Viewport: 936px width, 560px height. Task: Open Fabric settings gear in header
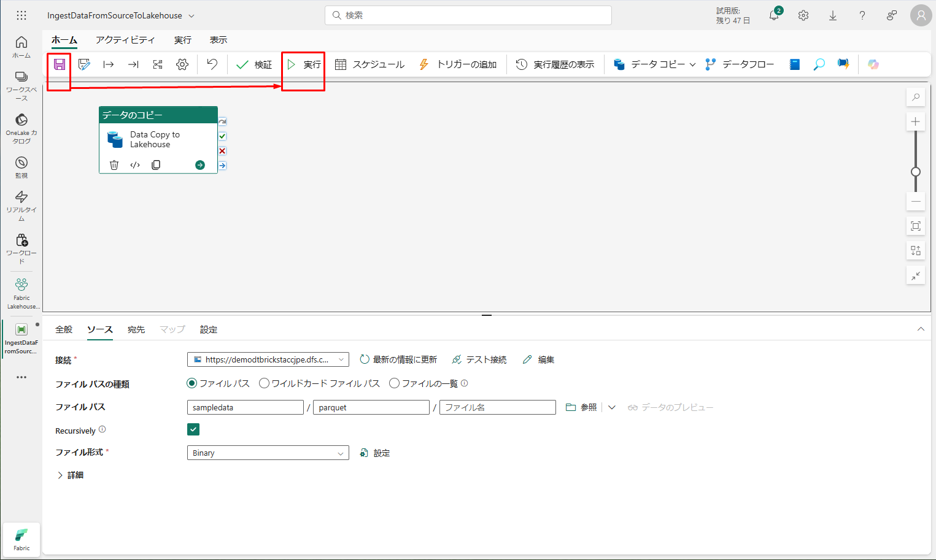[x=803, y=15]
